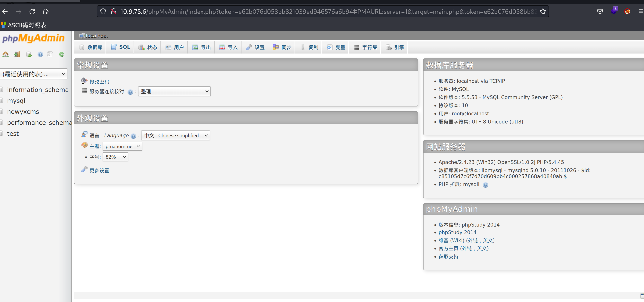Click the browser address bar URL
The width and height of the screenshot is (644, 302).
click(x=328, y=12)
